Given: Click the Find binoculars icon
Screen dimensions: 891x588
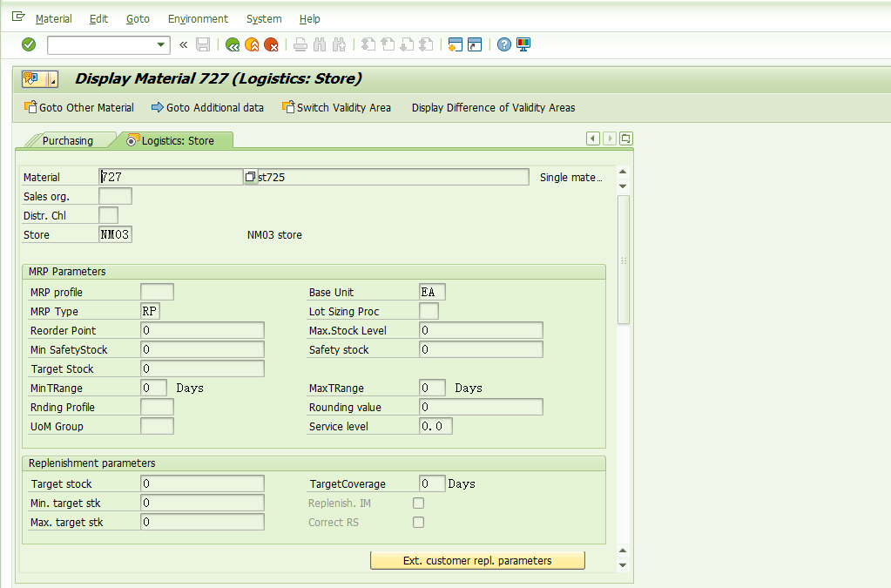Looking at the screenshot, I should click(320, 44).
